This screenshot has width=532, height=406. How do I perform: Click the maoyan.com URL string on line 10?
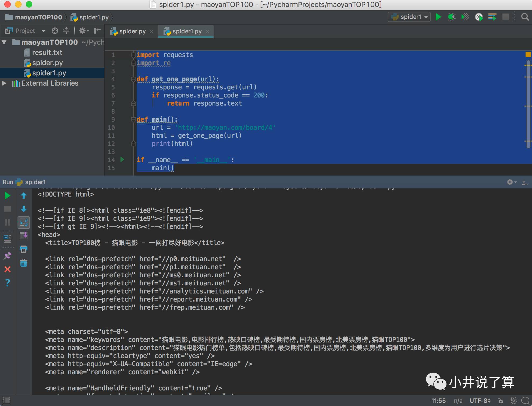(x=225, y=128)
